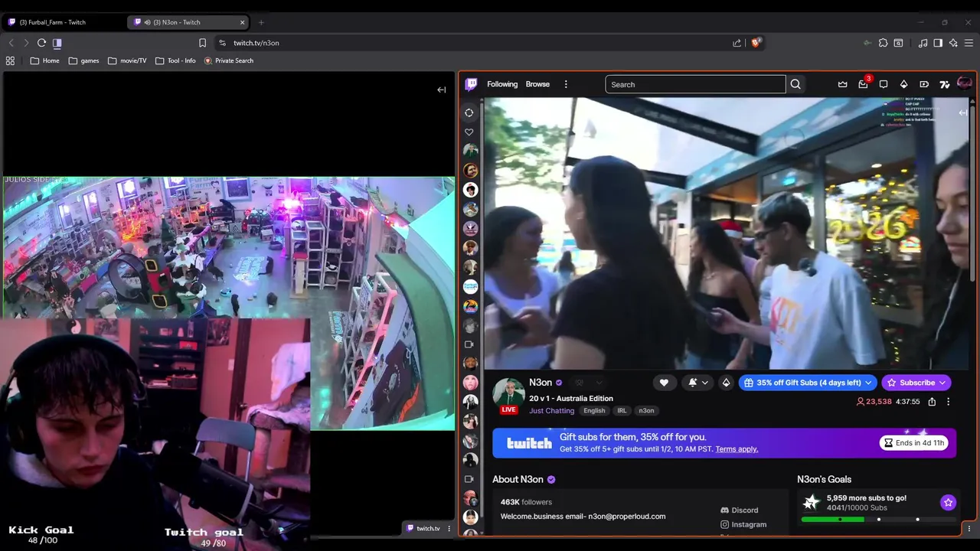Open the split-view three-dot menu near twitch.tv
980x551 pixels.
point(449,528)
